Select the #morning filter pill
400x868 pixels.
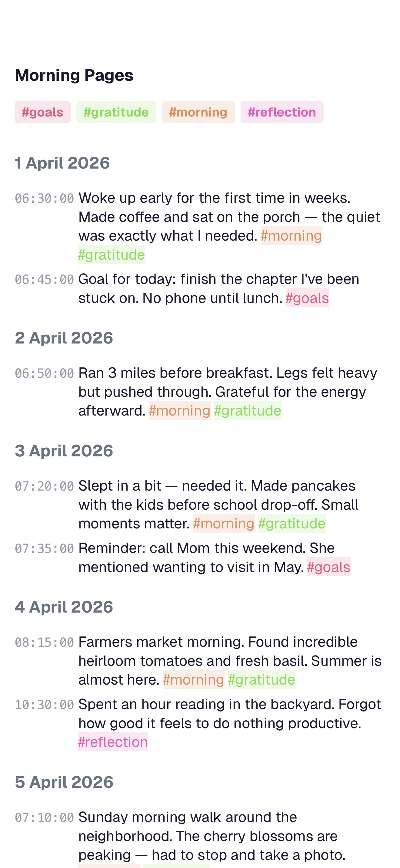click(198, 112)
